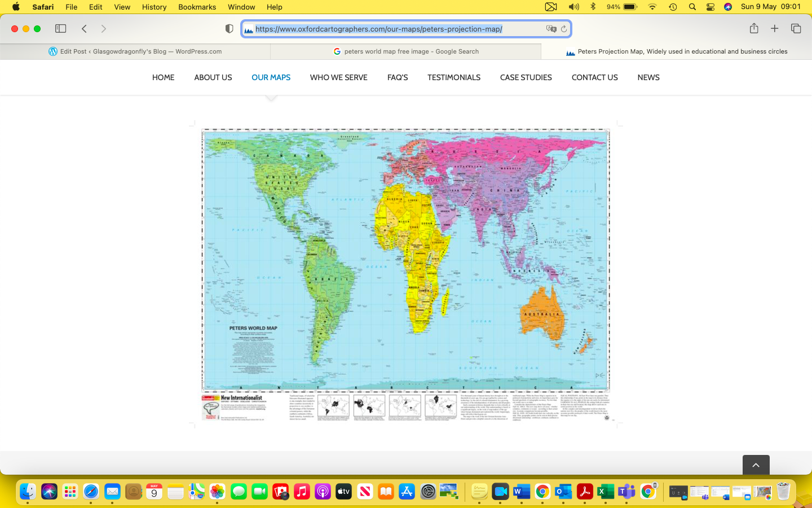Viewport: 812px width, 508px height.
Task: Toggle the Wi-Fi status menu
Action: (652, 7)
